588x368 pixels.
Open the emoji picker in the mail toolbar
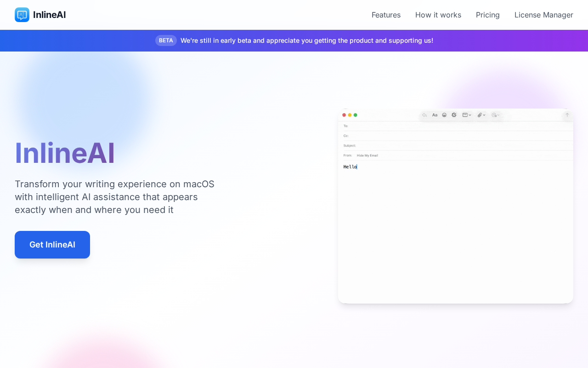tap(444, 115)
